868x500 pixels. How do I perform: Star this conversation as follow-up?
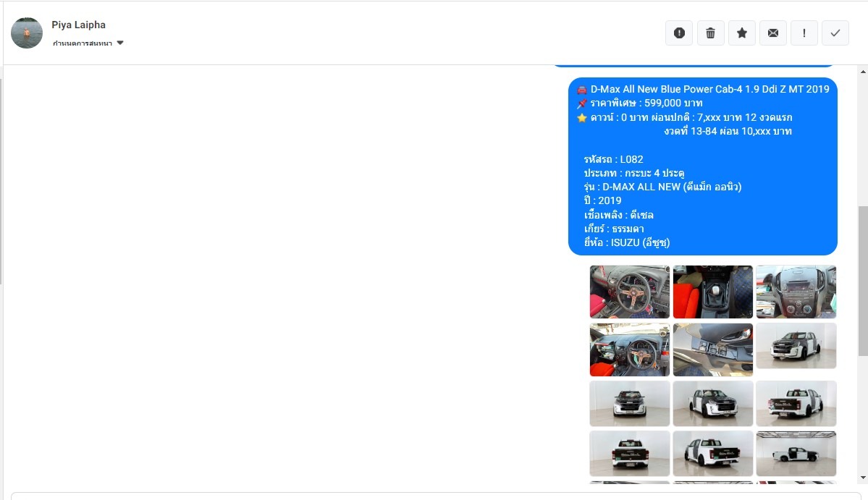(x=742, y=33)
